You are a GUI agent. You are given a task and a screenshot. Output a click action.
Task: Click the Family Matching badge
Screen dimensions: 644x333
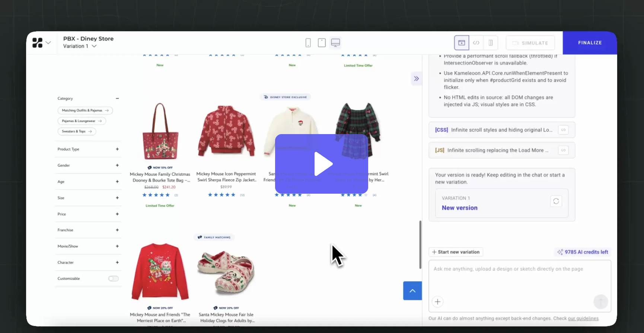click(x=214, y=237)
